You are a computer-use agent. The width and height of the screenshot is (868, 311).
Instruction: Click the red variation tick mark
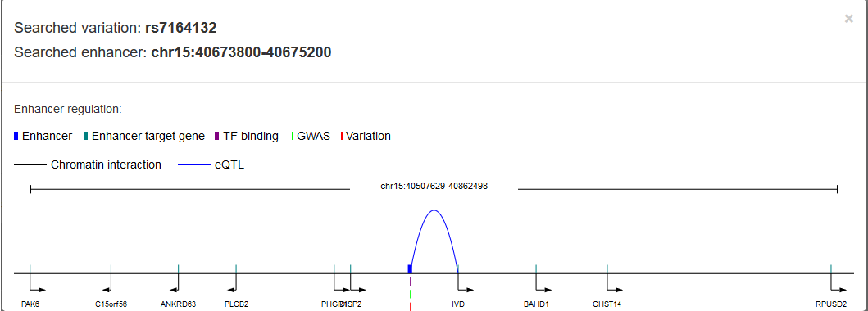[x=410, y=306]
